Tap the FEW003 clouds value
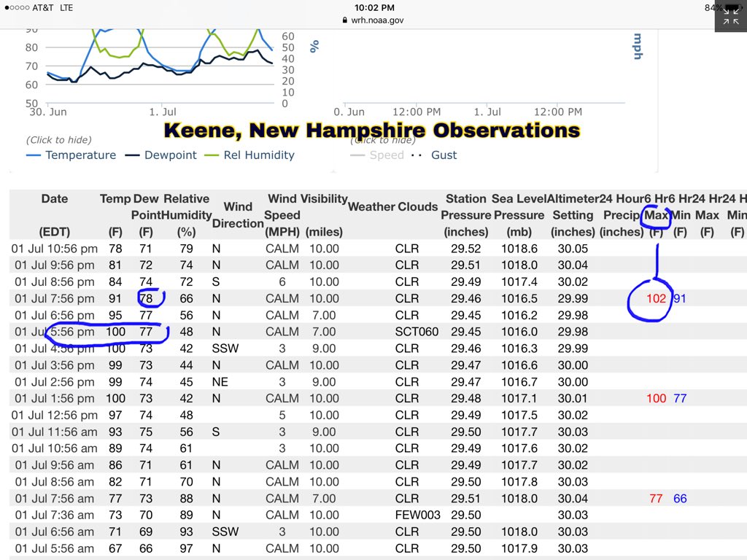747x560 pixels. click(417, 516)
